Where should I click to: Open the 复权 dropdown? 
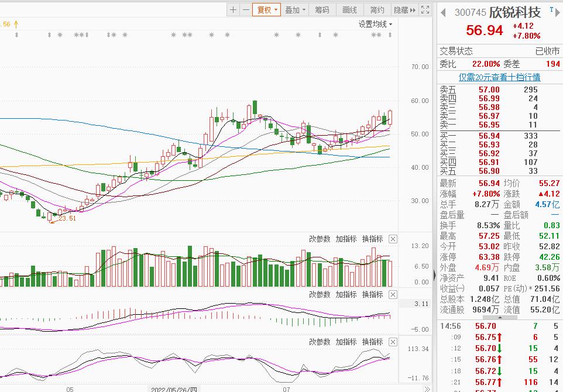coord(267,10)
